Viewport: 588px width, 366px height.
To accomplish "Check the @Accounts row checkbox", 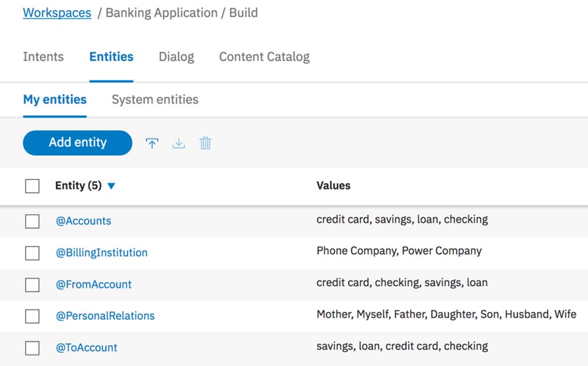I will [32, 221].
